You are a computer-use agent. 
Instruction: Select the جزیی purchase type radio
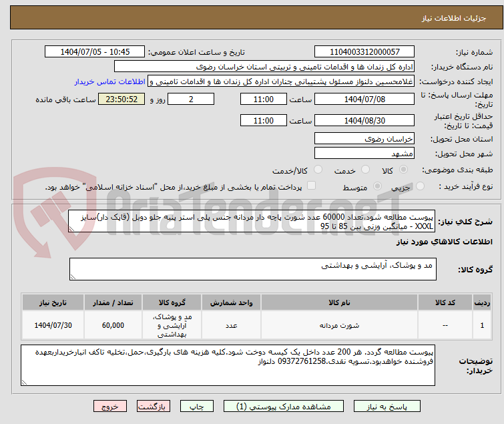pyautogui.click(x=420, y=186)
